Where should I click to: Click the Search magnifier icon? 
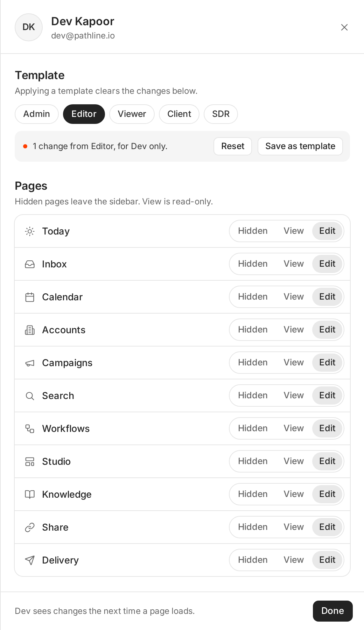point(30,396)
